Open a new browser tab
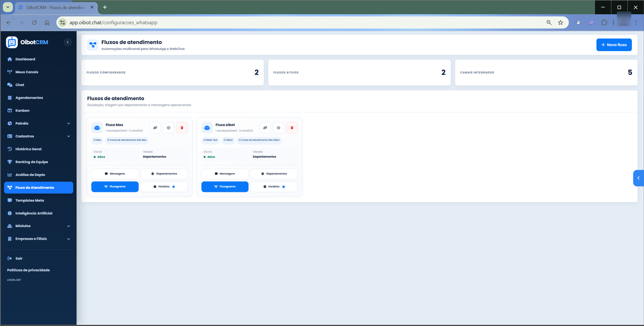The width and height of the screenshot is (644, 326). [105, 7]
